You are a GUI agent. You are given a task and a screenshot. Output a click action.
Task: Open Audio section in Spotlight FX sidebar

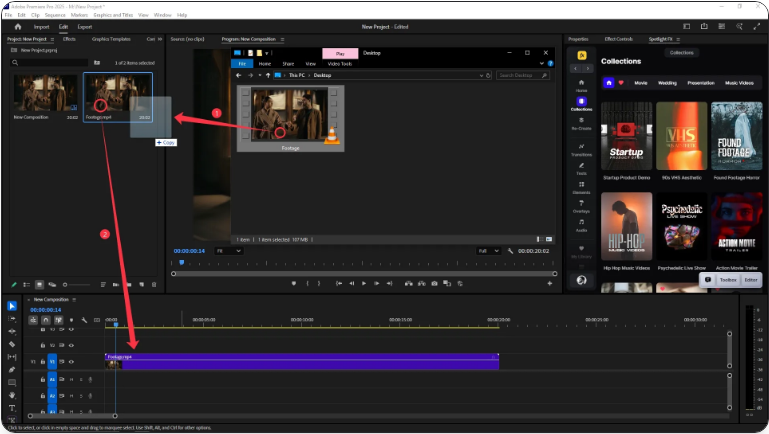(581, 226)
